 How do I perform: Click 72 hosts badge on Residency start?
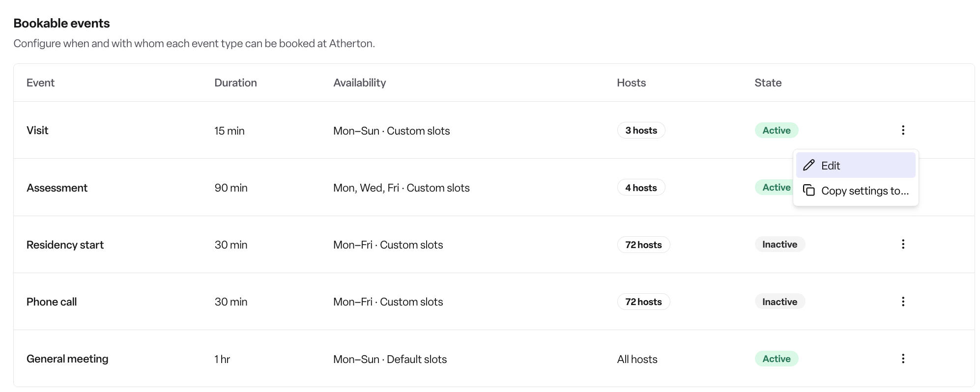pyautogui.click(x=643, y=245)
